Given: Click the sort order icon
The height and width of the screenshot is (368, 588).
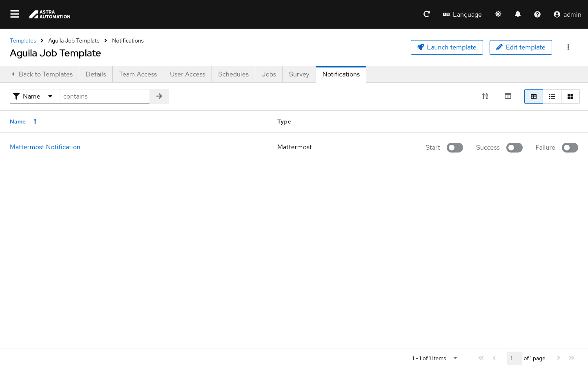Looking at the screenshot, I should (x=485, y=96).
